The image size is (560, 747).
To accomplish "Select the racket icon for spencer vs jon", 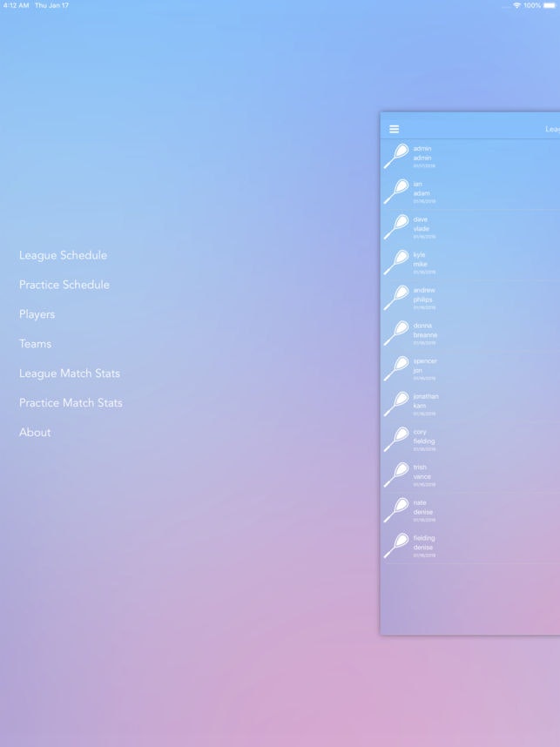I will 396,368.
